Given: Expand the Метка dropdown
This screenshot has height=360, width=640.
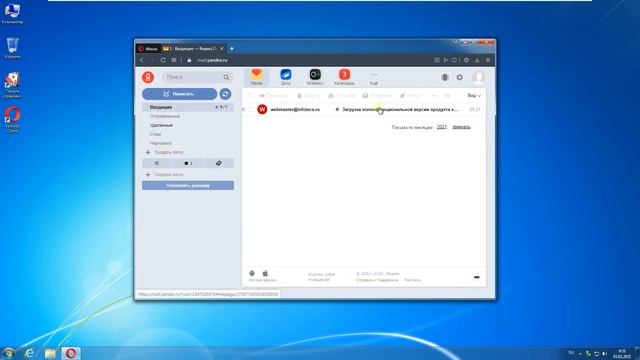Looking at the screenshot, I should [x=411, y=96].
